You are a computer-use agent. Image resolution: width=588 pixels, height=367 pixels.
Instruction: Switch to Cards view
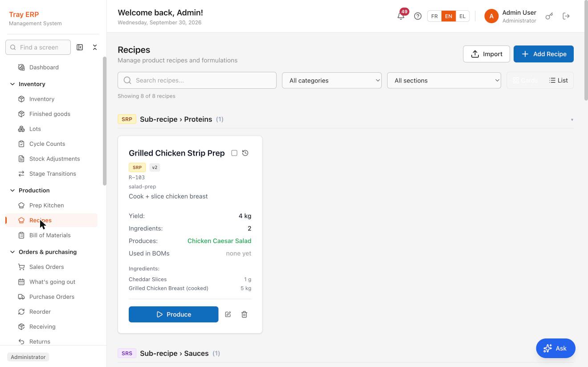[525, 80]
